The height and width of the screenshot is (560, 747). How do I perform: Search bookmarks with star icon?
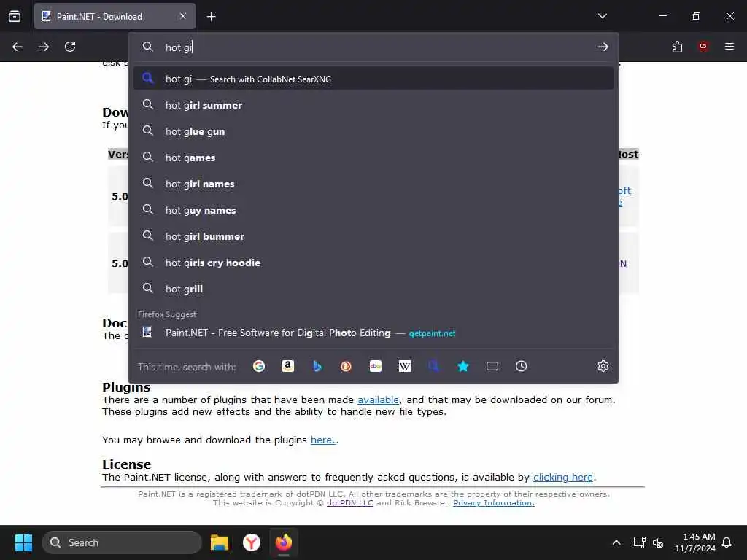tap(463, 366)
